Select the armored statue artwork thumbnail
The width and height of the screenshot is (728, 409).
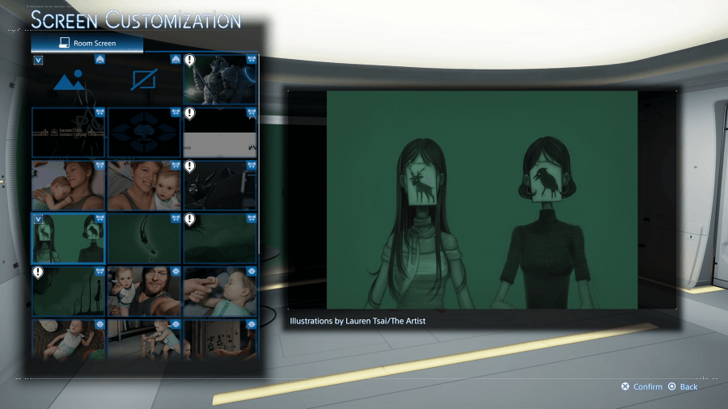click(x=220, y=81)
